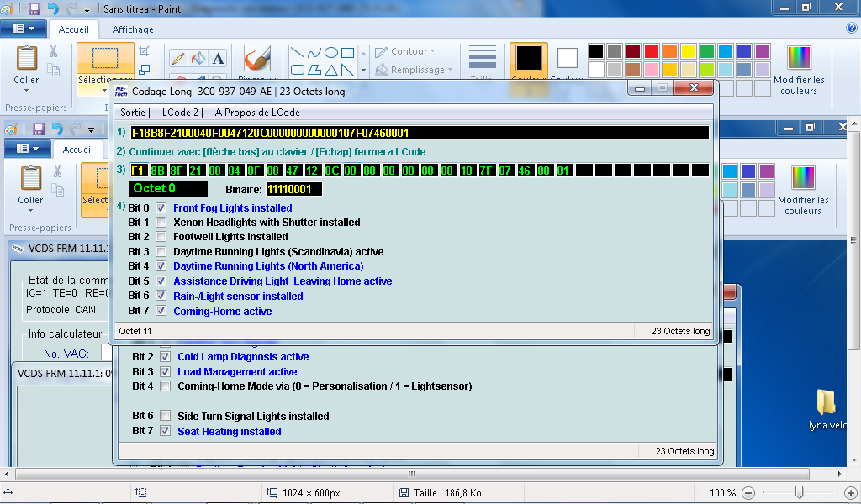Screen dimensions: 861x504
Task: Click the zoom out minus button
Action: tap(748, 492)
